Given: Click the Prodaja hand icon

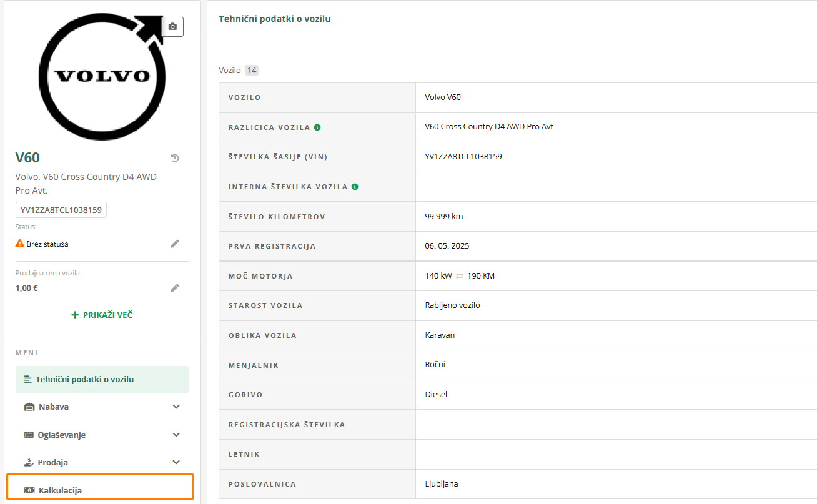Looking at the screenshot, I should click(x=29, y=462).
